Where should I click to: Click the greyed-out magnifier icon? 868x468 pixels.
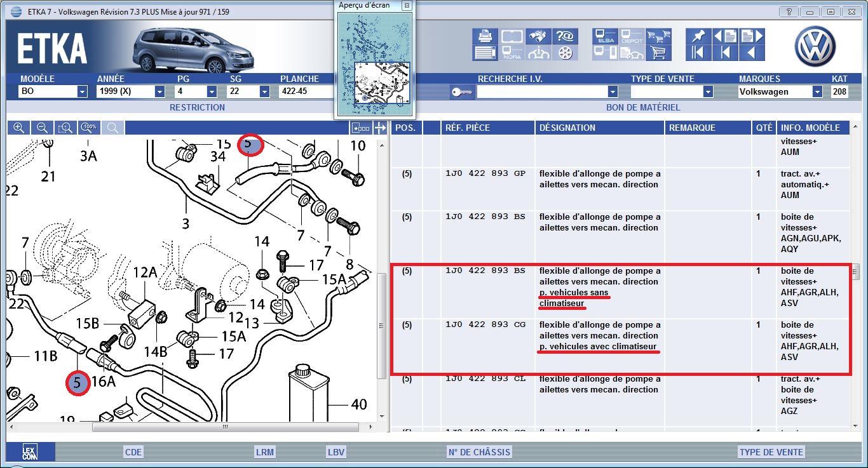coord(112,128)
